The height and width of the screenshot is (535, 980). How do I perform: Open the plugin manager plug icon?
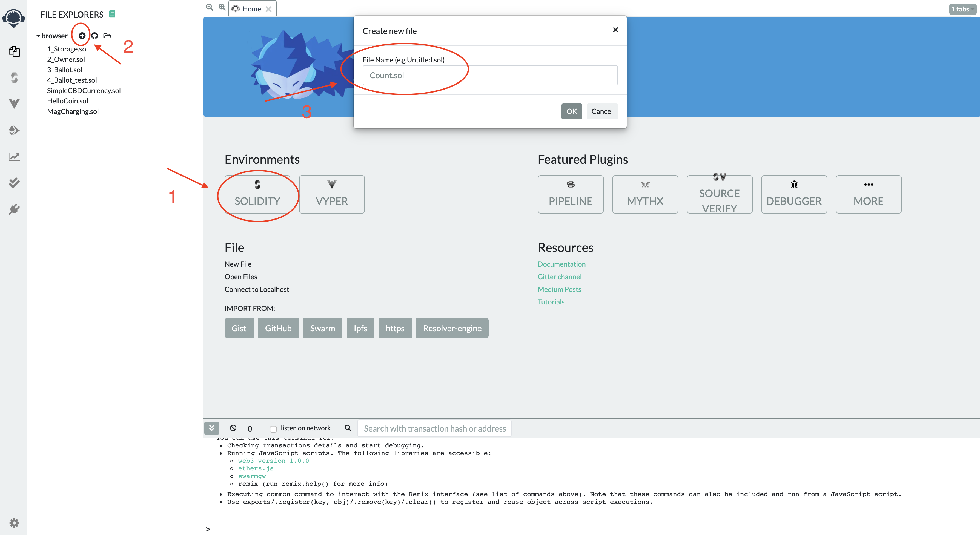pyautogui.click(x=14, y=209)
